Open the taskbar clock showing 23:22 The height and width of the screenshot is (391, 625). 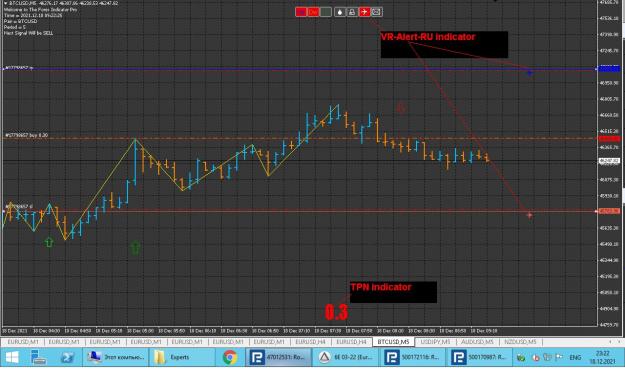603,357
